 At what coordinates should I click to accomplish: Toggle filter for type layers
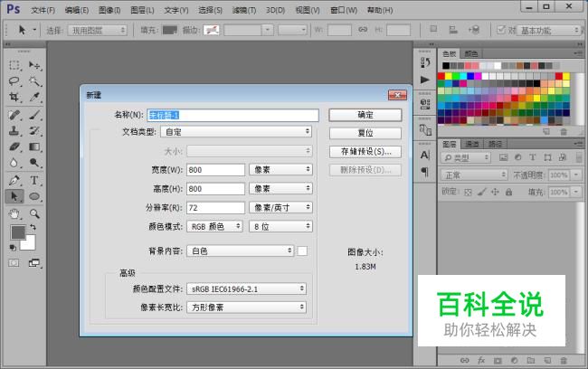[533, 157]
